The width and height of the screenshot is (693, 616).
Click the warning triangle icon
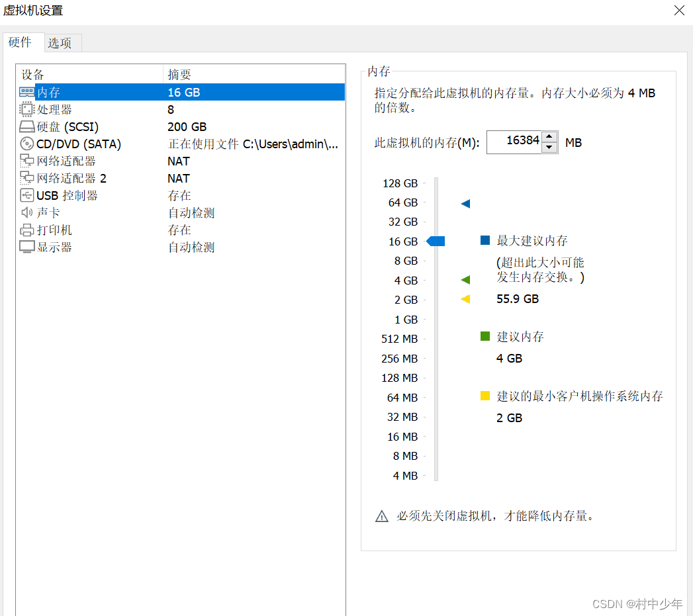click(x=381, y=516)
